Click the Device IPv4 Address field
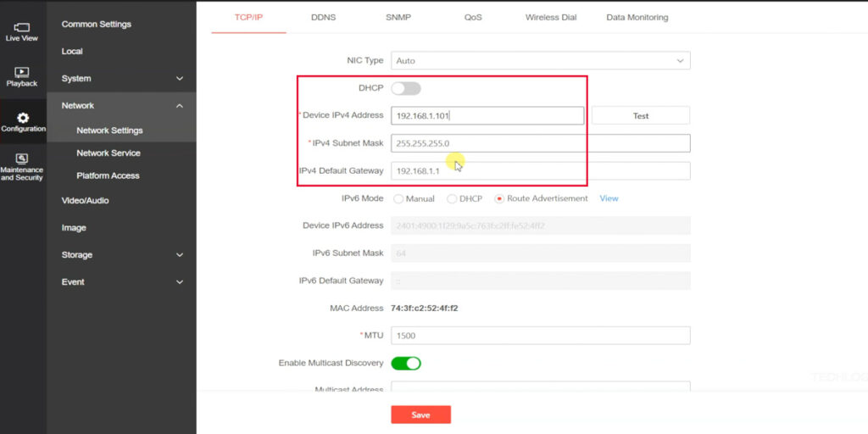 click(x=487, y=116)
